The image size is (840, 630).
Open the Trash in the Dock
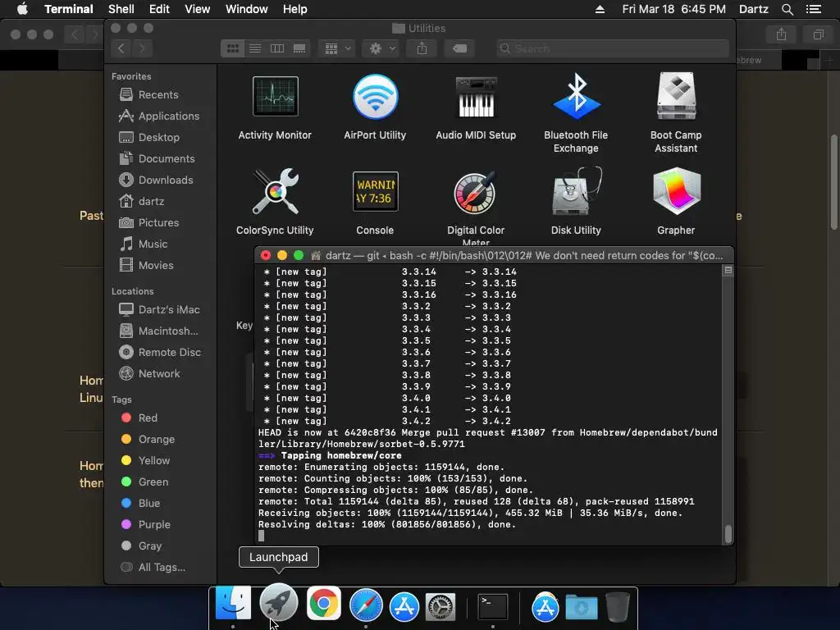(x=617, y=606)
